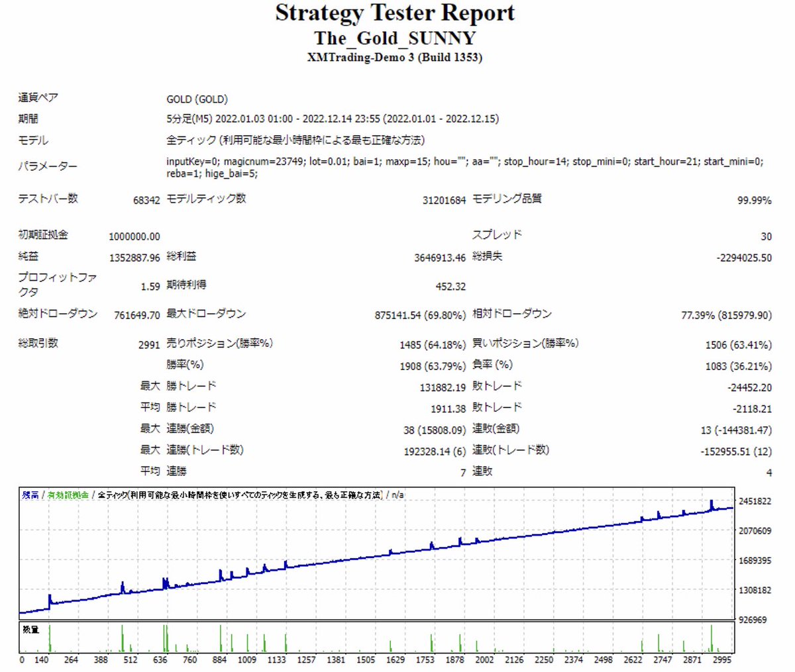Viewport: 795px width, 672px height.
Task: Click the green 有効証拠金 chart legend
Action: pos(68,495)
